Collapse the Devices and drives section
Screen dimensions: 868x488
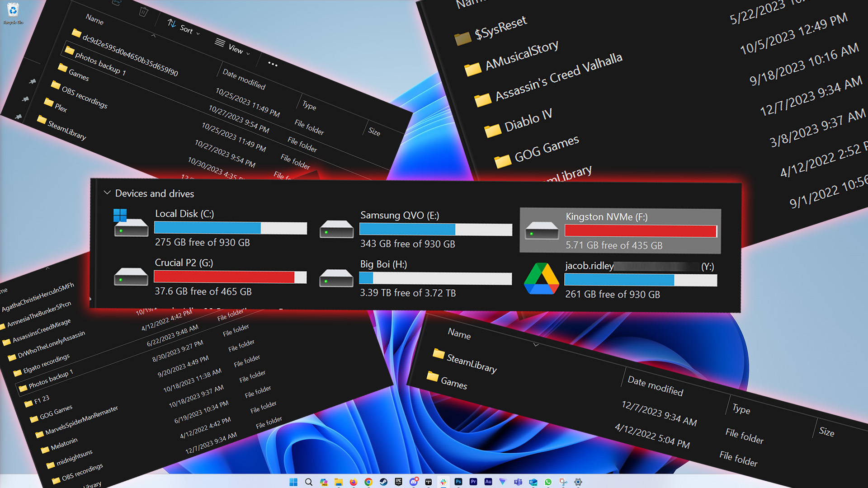(x=108, y=193)
